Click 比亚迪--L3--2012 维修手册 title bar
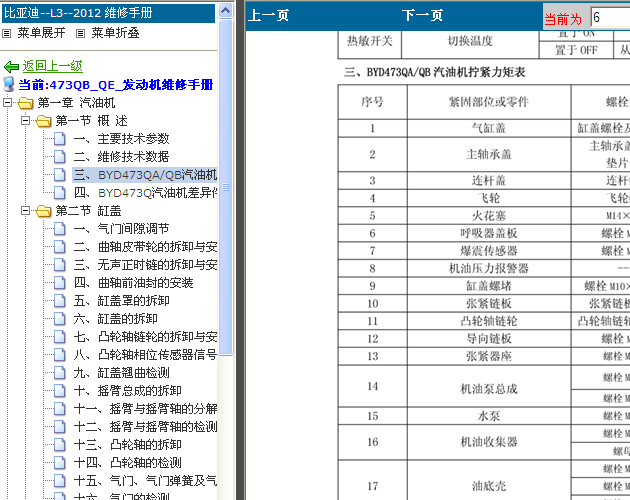630x500 pixels. point(108,13)
